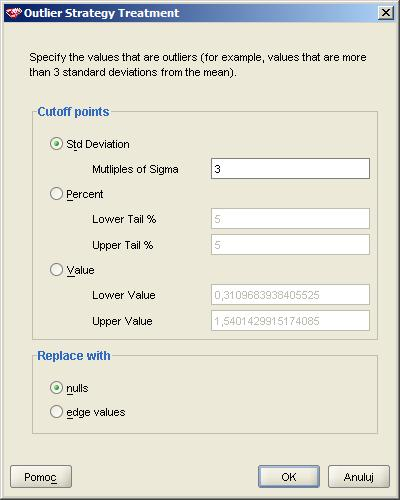
Task: Cancel the dialog using Anuluj
Action: click(x=359, y=477)
